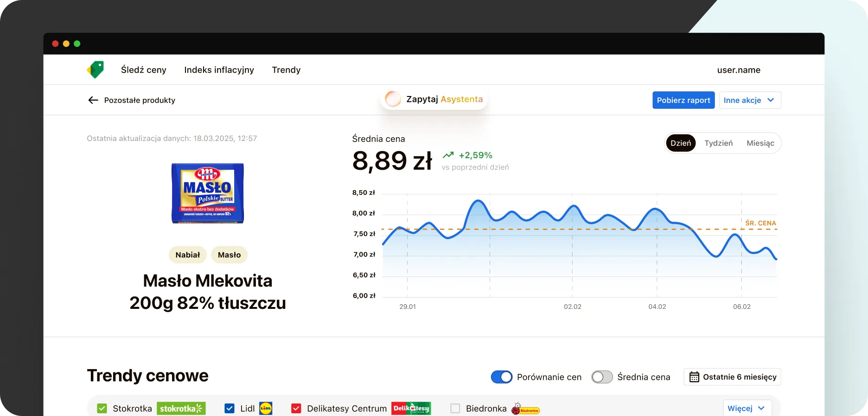This screenshot has height=416, width=868.
Task: Open the Inne akcje dropdown
Action: click(x=750, y=100)
